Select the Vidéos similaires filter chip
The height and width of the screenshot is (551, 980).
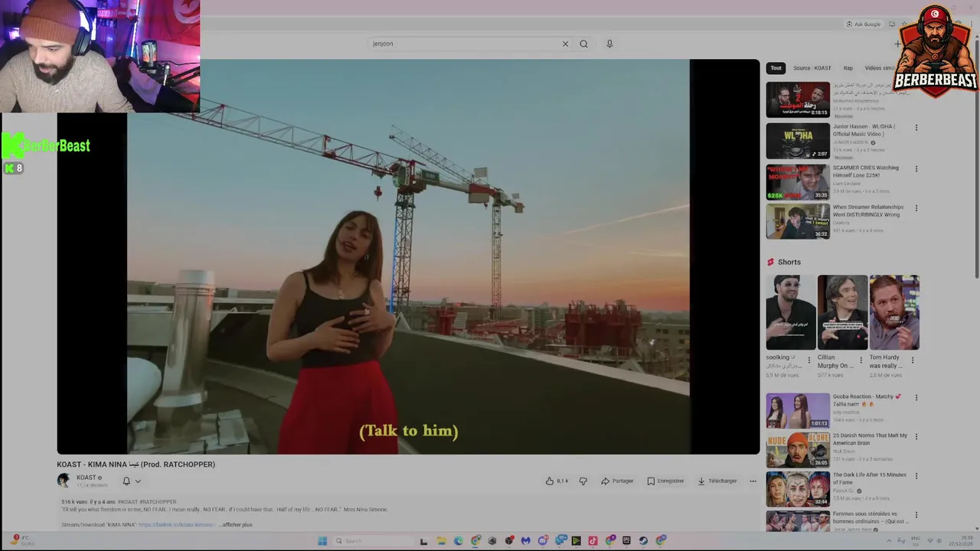[879, 68]
